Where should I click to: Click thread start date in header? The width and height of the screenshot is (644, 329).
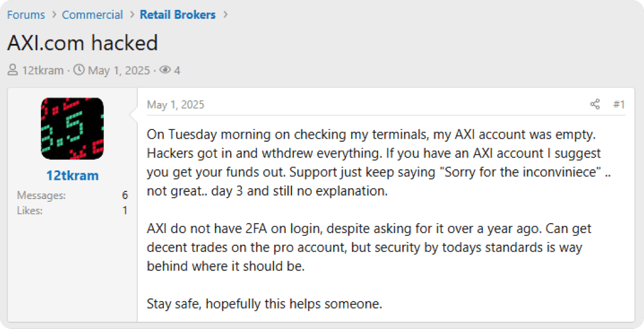[119, 71]
